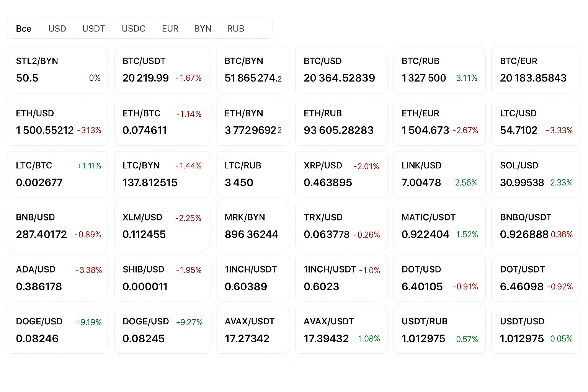Show the EUR pairs tab
Screen dimensions: 588x392
pos(170,29)
